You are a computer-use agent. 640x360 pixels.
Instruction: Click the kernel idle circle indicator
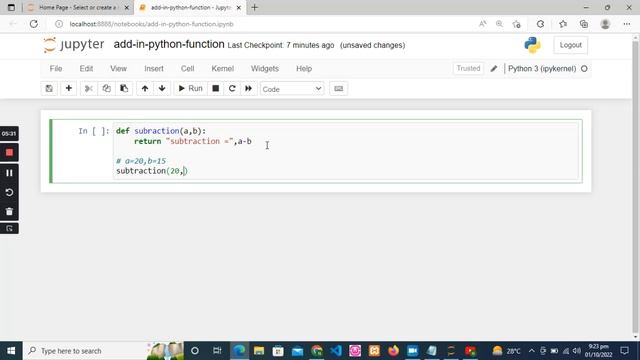(x=584, y=69)
